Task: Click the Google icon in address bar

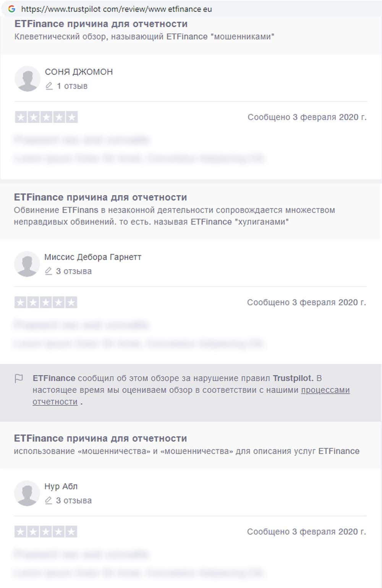Action: click(x=12, y=9)
